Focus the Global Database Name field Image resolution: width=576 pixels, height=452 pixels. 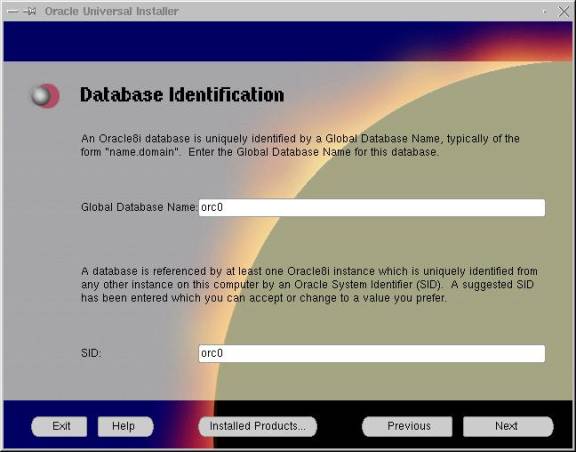click(372, 208)
